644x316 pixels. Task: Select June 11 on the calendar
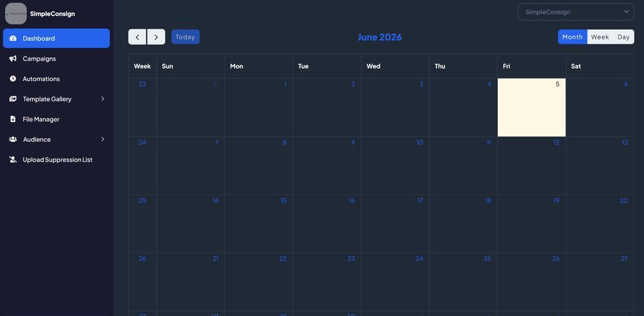click(x=463, y=166)
